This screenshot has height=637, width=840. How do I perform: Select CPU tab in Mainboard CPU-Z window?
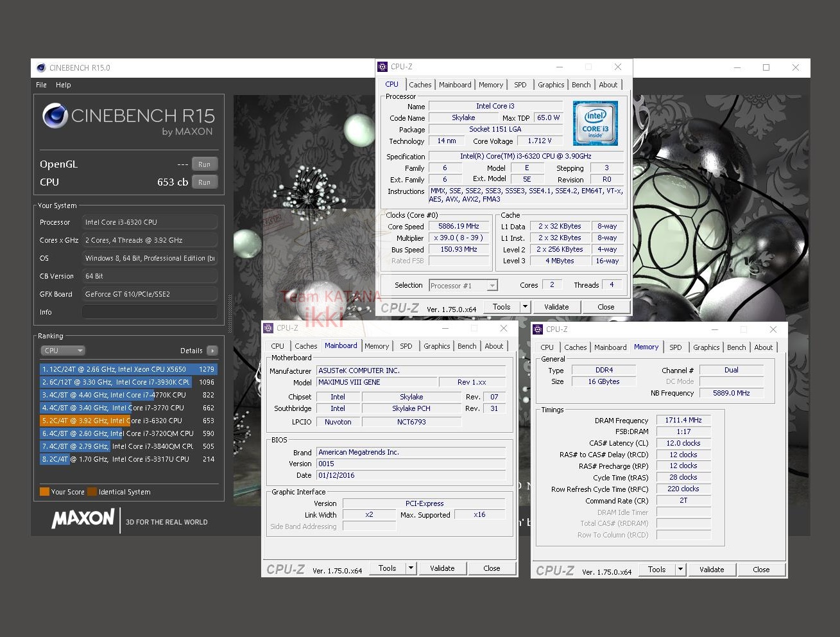[x=278, y=346]
